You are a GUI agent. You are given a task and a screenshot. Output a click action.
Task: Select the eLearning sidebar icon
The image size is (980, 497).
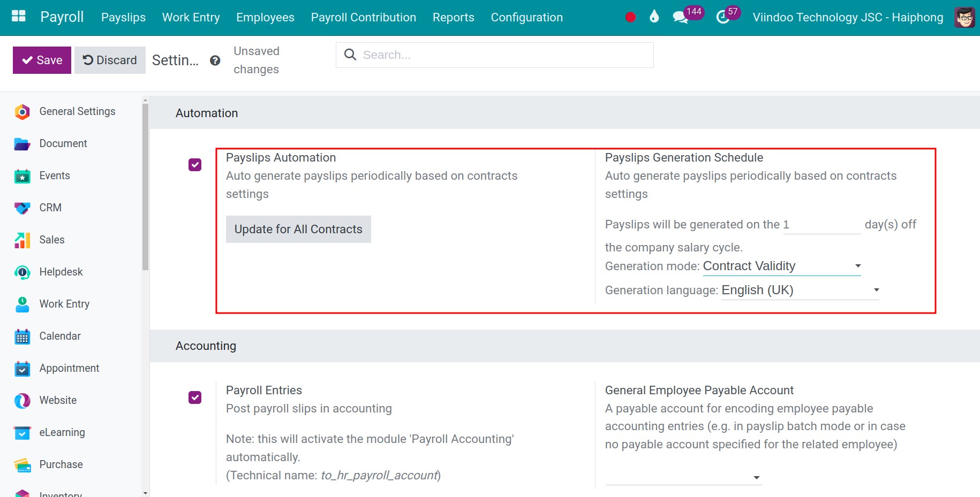pyautogui.click(x=22, y=432)
